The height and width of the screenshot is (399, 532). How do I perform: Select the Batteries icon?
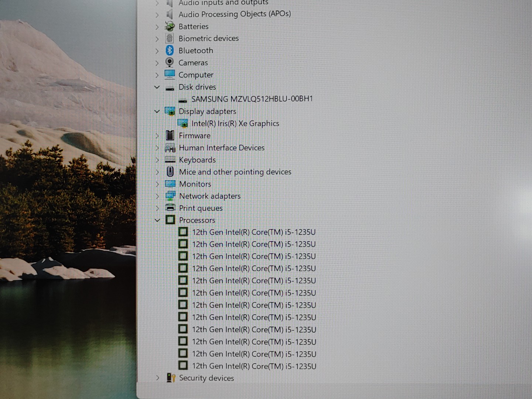[170, 26]
